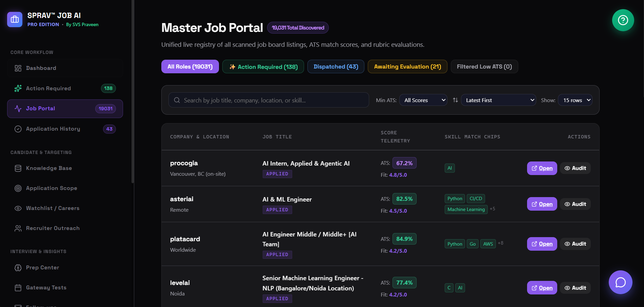The width and height of the screenshot is (644, 307).
Task: Select the Dispatched (43) tab
Action: coord(336,66)
